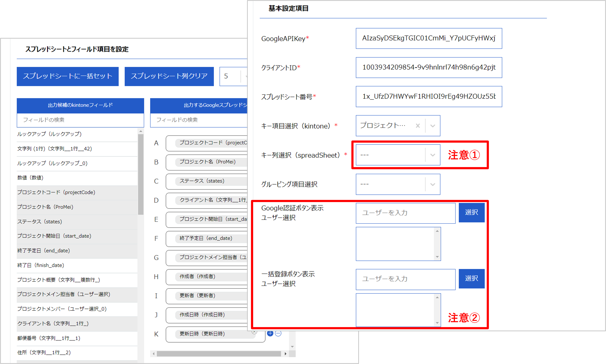The height and width of the screenshot is (364, 606).
Task: Click 選択 button for Google認証ボタン表示 users
Action: pyautogui.click(x=471, y=212)
